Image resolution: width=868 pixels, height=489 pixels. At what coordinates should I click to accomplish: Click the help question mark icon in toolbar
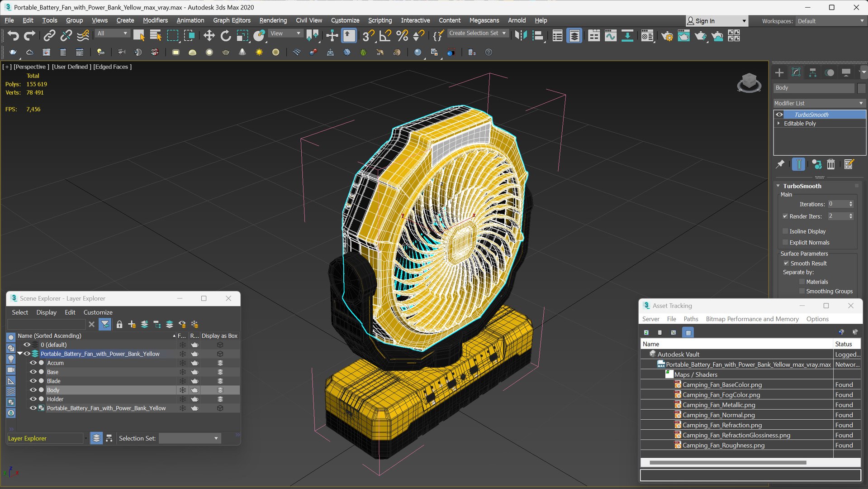click(x=489, y=53)
